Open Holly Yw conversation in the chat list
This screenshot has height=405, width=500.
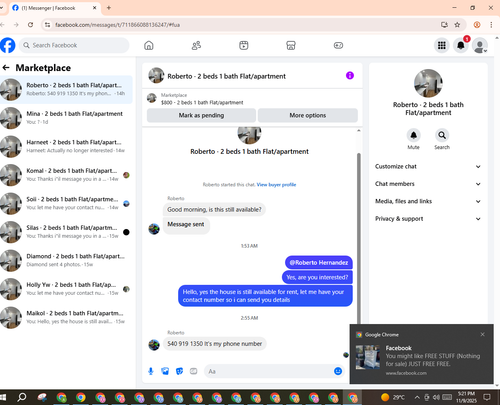tap(66, 289)
